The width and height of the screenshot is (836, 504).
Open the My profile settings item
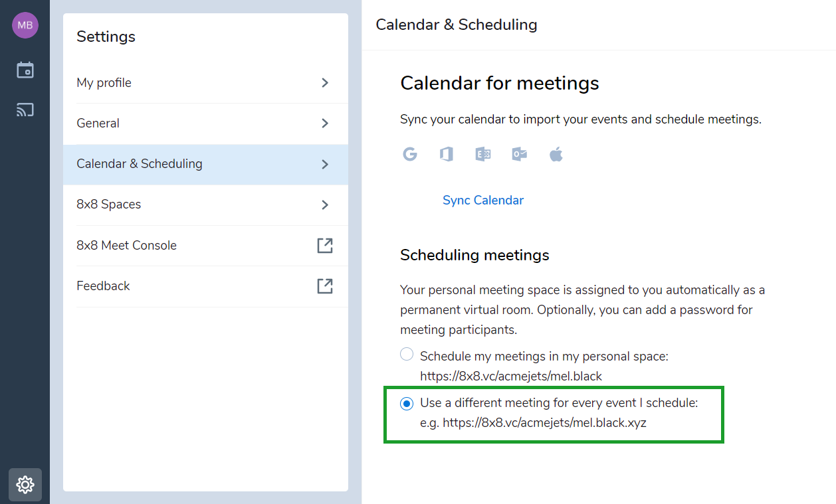pyautogui.click(x=205, y=83)
